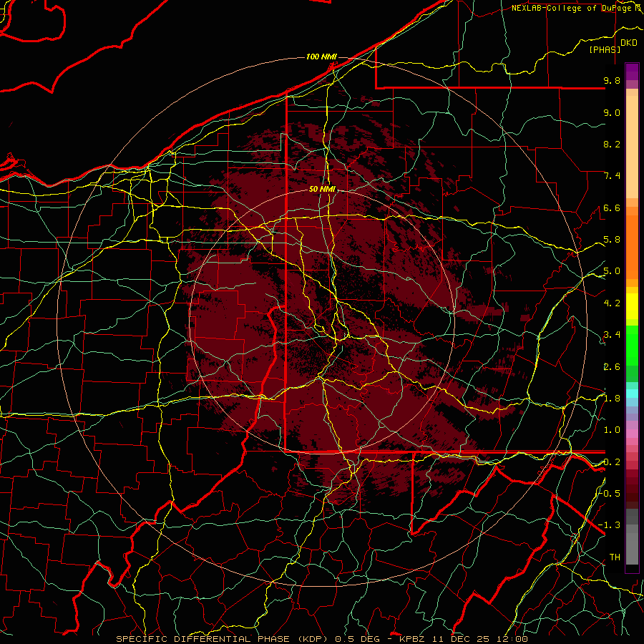Screen dimensions: 644x644
Task: Click the "DKD" label above the color scale
Action: coord(629,43)
